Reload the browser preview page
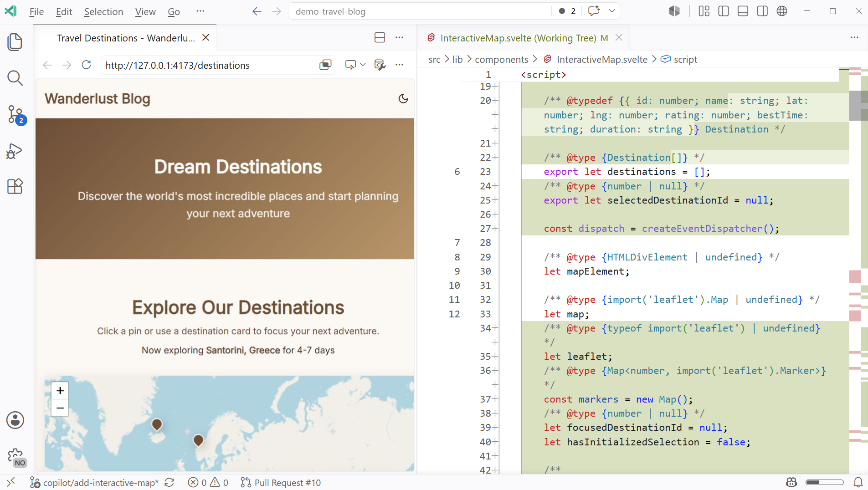Viewport: 868px width, 490px height. click(86, 65)
